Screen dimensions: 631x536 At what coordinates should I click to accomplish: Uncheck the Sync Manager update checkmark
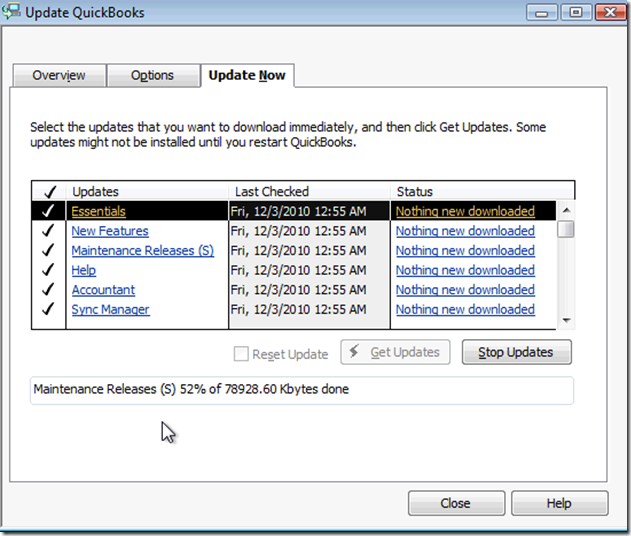click(49, 309)
